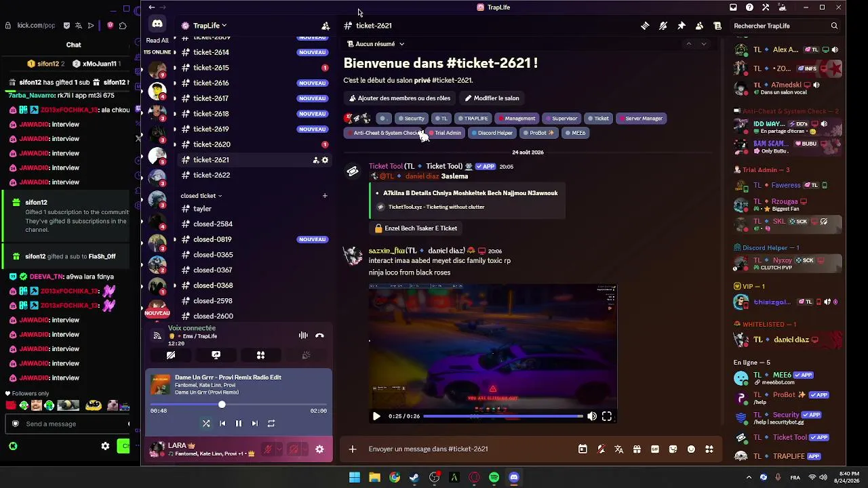Enter fullscreen on the embedded video
The image size is (868, 488).
(606, 417)
